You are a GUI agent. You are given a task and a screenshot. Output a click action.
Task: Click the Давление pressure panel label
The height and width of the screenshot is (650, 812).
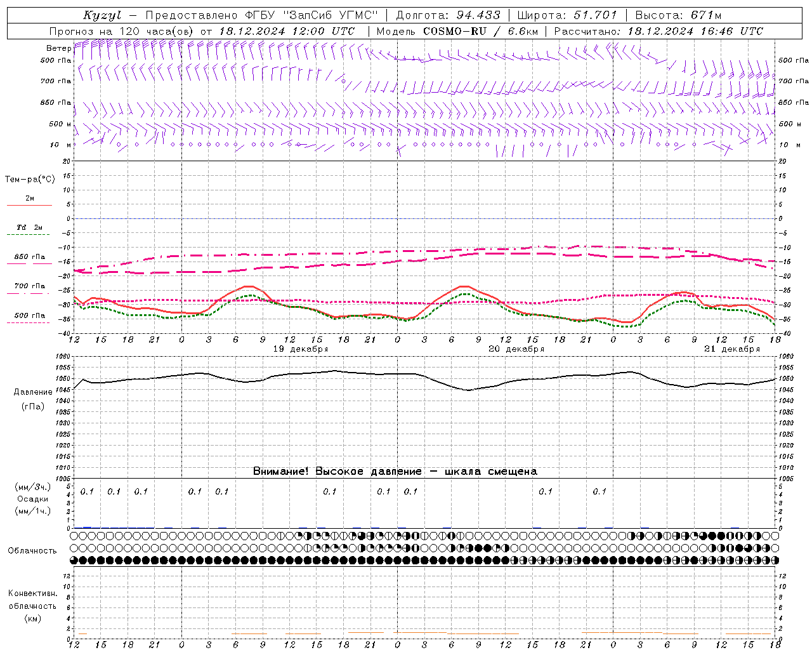click(33, 392)
